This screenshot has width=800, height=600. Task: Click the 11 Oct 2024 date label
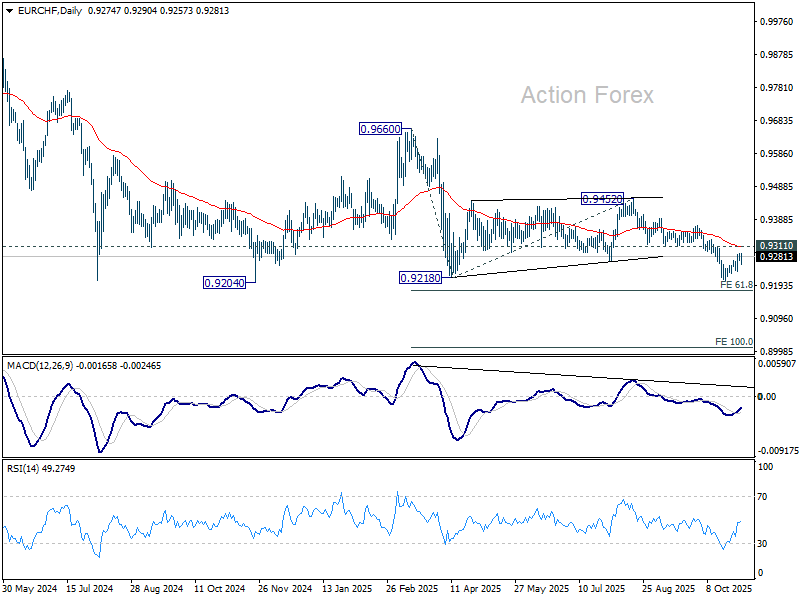click(x=219, y=588)
